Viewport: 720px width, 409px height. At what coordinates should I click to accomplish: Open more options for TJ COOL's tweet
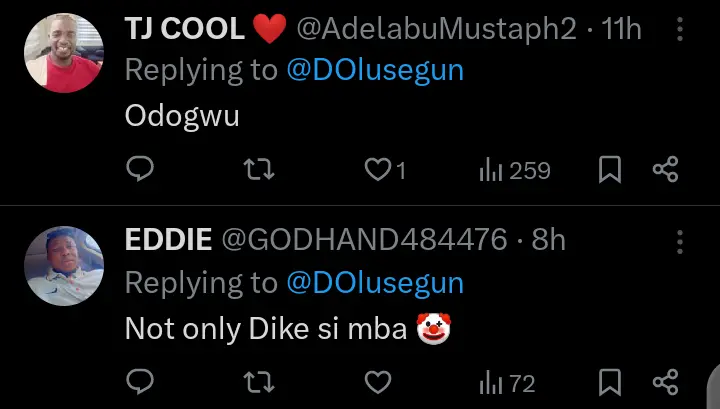click(680, 30)
